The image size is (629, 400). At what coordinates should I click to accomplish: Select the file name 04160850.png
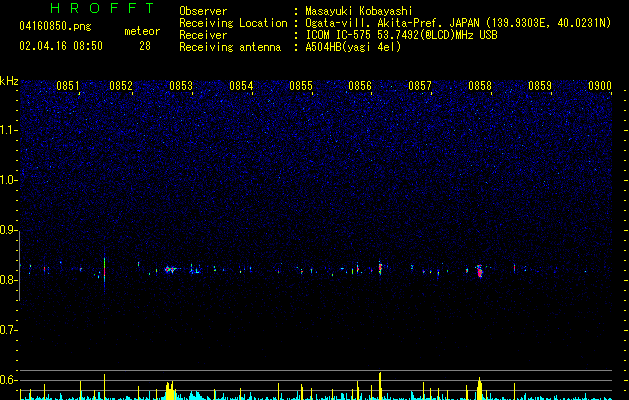point(55,26)
